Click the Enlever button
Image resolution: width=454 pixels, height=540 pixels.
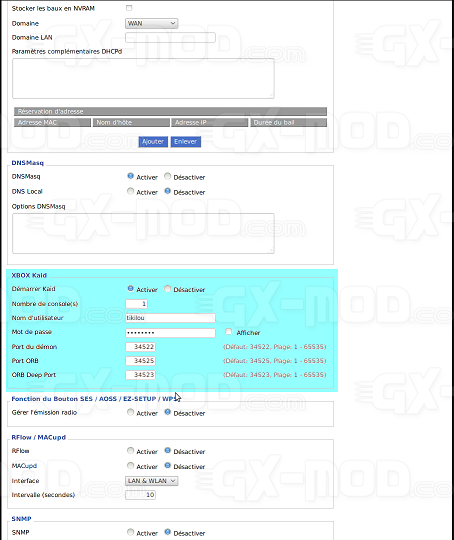pos(186,142)
